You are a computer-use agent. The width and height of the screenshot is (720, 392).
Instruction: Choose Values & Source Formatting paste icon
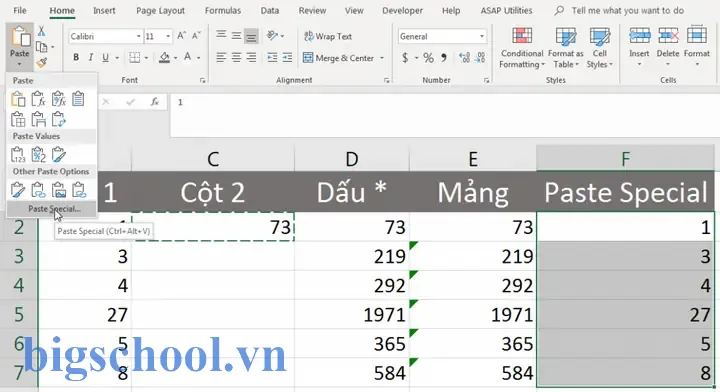58,155
